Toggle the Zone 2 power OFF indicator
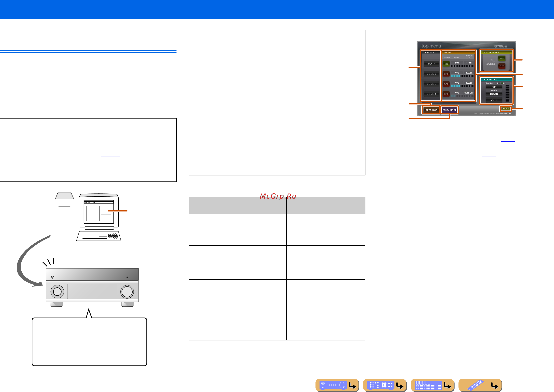 pos(446,74)
